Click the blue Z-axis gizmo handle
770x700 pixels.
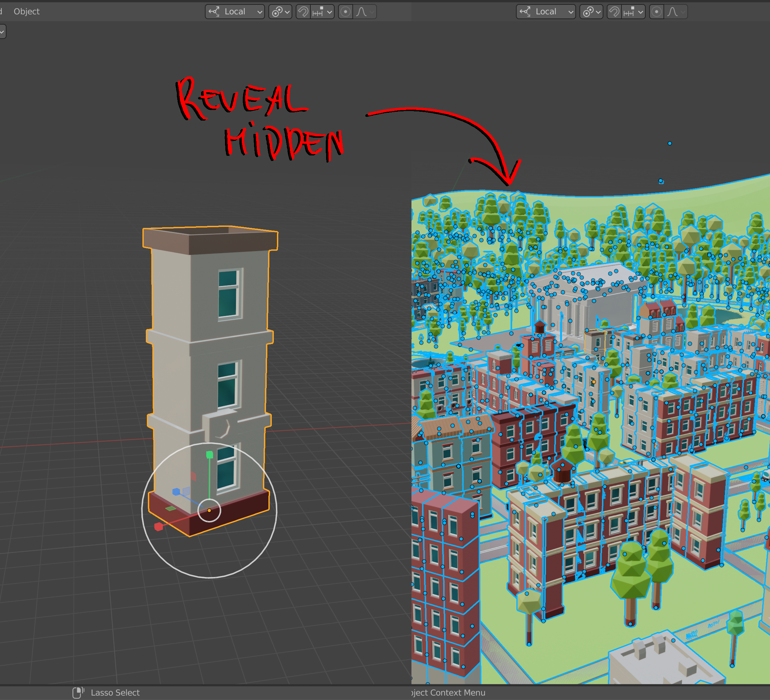click(x=176, y=492)
